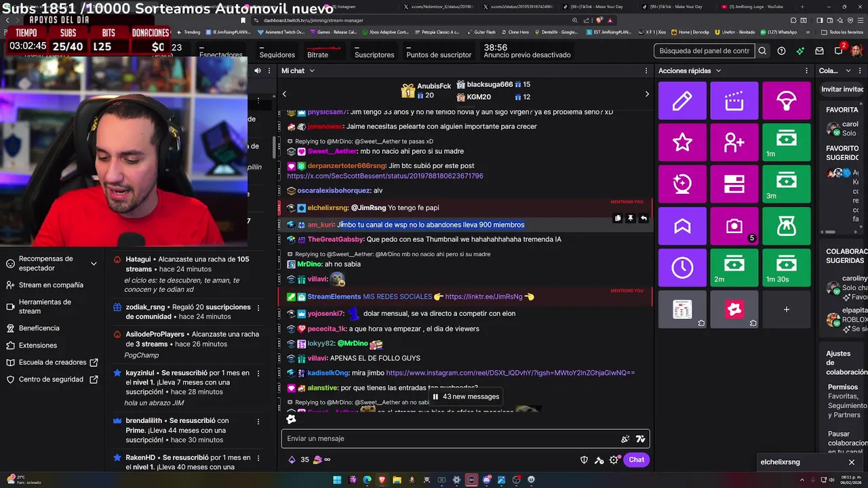Open the Mi chat panel options menu
This screenshot has height=488, width=868.
(x=646, y=70)
